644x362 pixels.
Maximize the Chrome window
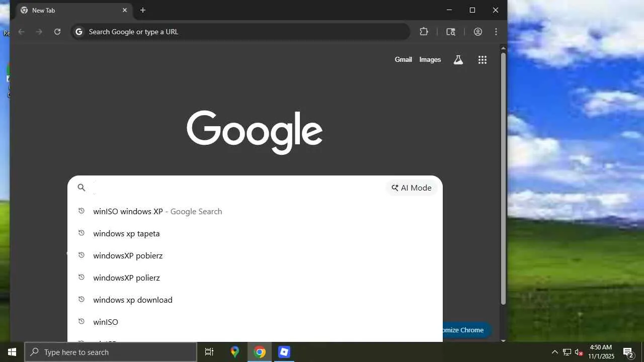tap(472, 10)
